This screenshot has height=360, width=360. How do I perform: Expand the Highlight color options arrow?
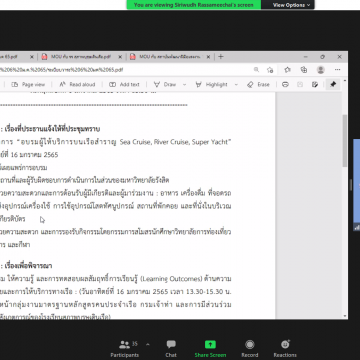click(x=236, y=85)
